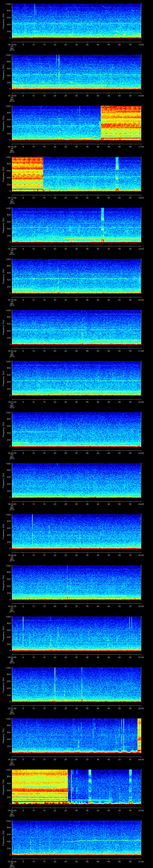The height and width of the screenshot is (868, 153).
Task: Click the Frequency (Hz) axis label of the 18:14:00 panel
Action: (3, 21)
